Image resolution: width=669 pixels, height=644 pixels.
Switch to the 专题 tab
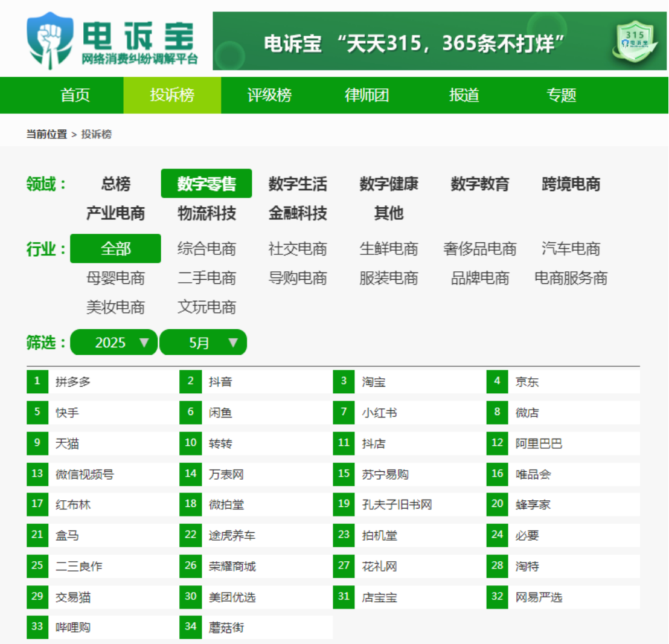click(562, 95)
